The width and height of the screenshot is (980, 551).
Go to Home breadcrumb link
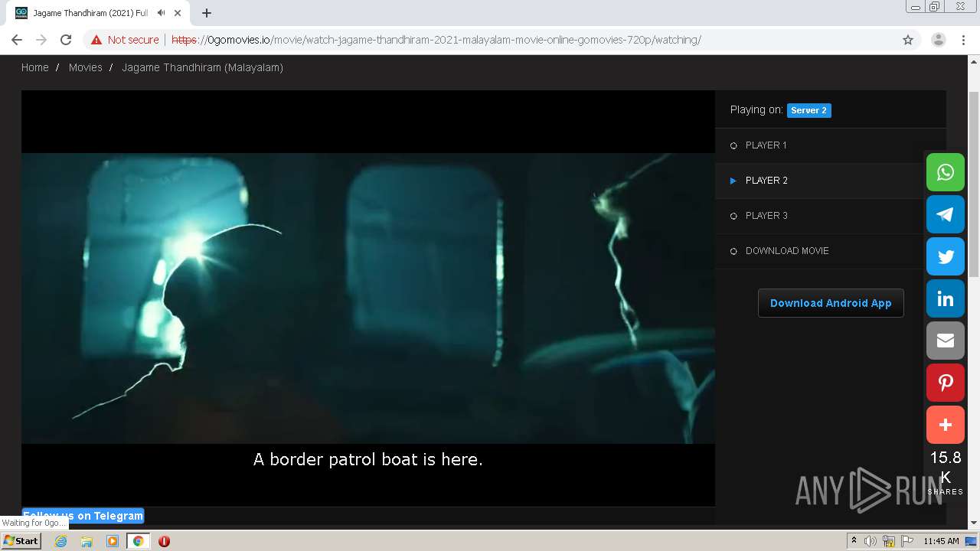point(34,67)
